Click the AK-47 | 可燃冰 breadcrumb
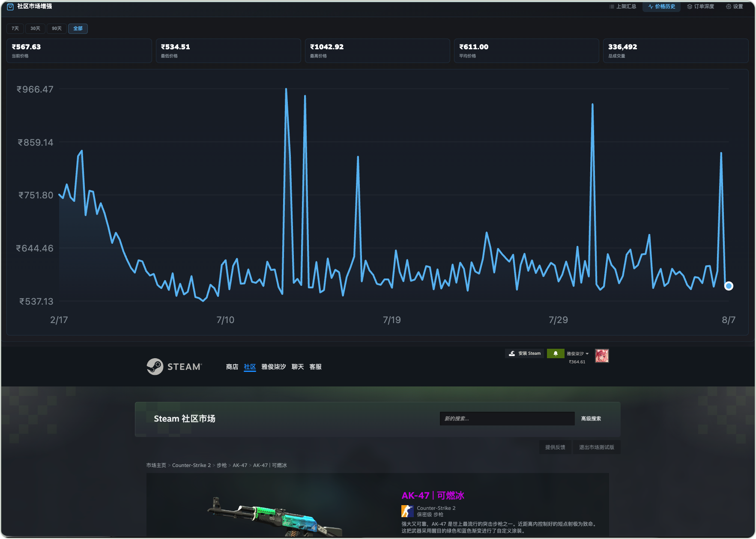Screen dimensions: 756x539 point(270,465)
